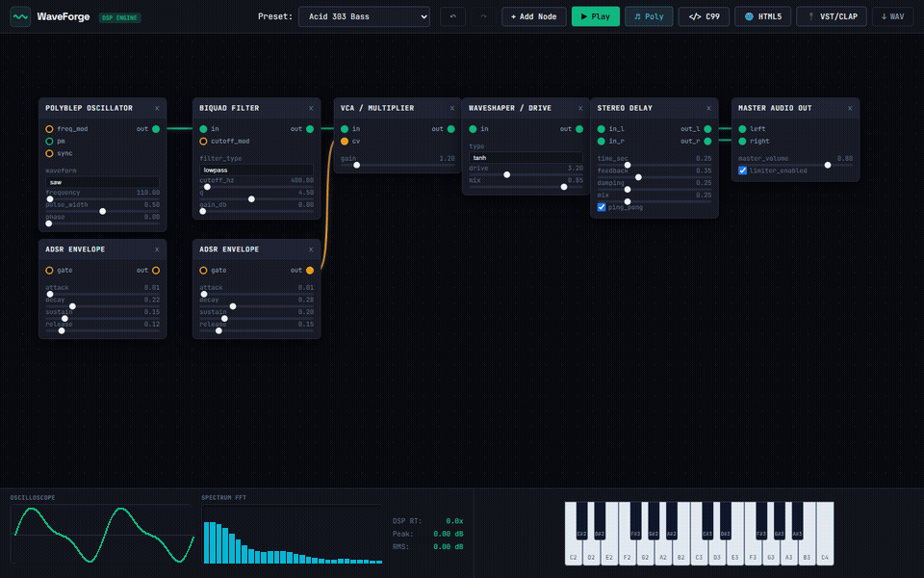Close the Biquad Filter node
Image resolution: width=924 pixels, height=578 pixels.
(311, 109)
